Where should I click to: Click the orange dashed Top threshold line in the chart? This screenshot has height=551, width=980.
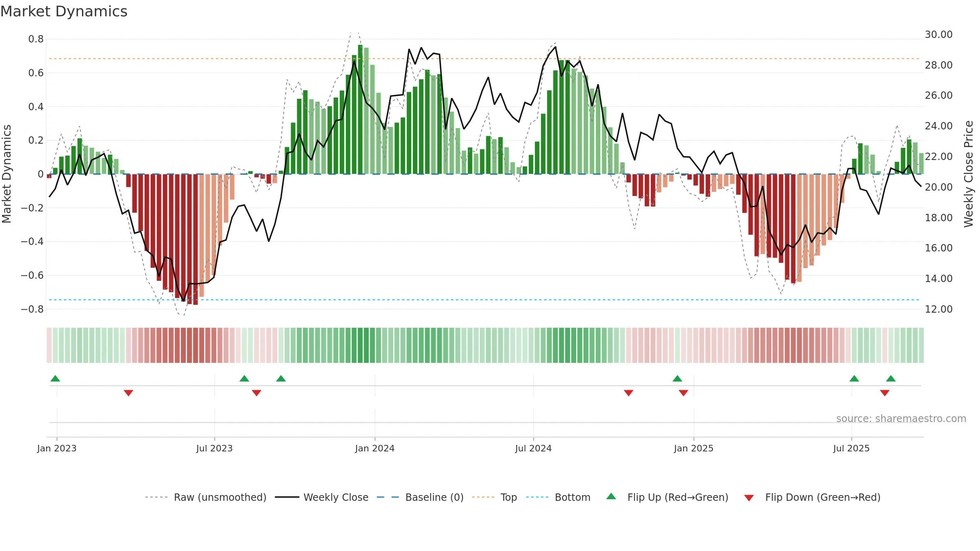point(484,59)
